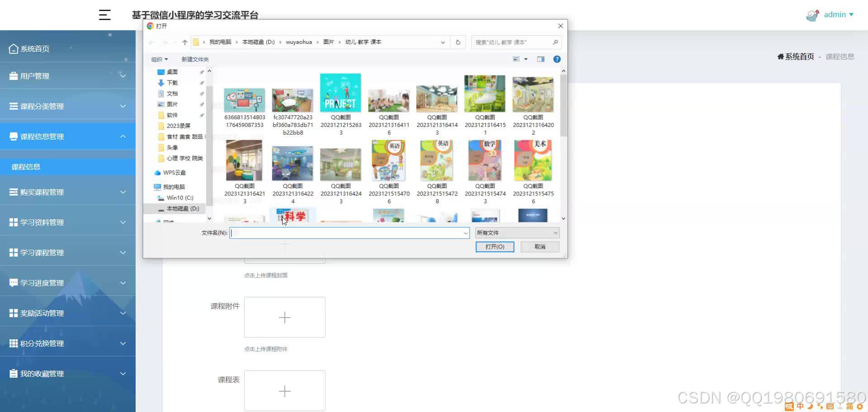Open the 组织 dropdown menu
Image resolution: width=868 pixels, height=412 pixels.
point(160,59)
